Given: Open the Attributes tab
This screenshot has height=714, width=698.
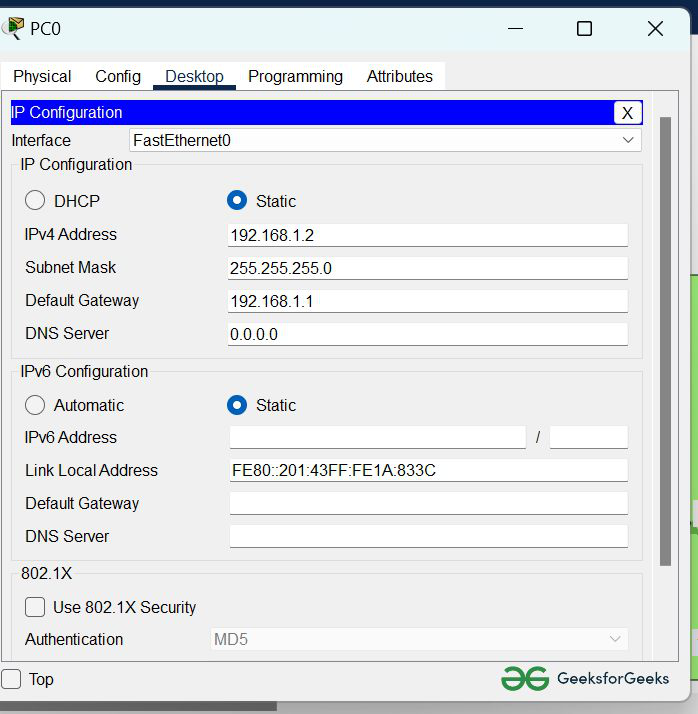Looking at the screenshot, I should [400, 76].
